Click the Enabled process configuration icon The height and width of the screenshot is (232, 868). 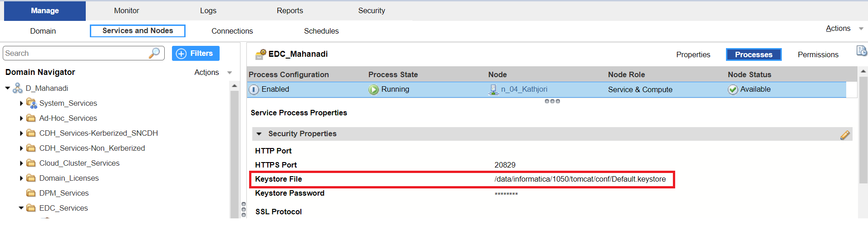click(x=254, y=89)
